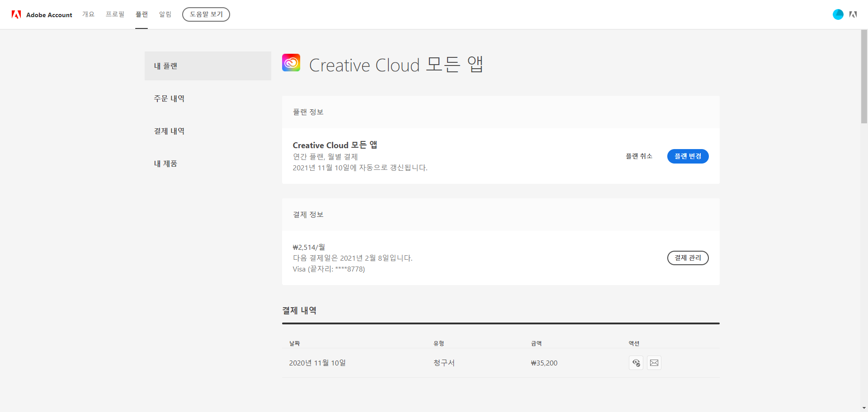Click the 다음 결제일 2021년 2월 8일 text

[353, 258]
